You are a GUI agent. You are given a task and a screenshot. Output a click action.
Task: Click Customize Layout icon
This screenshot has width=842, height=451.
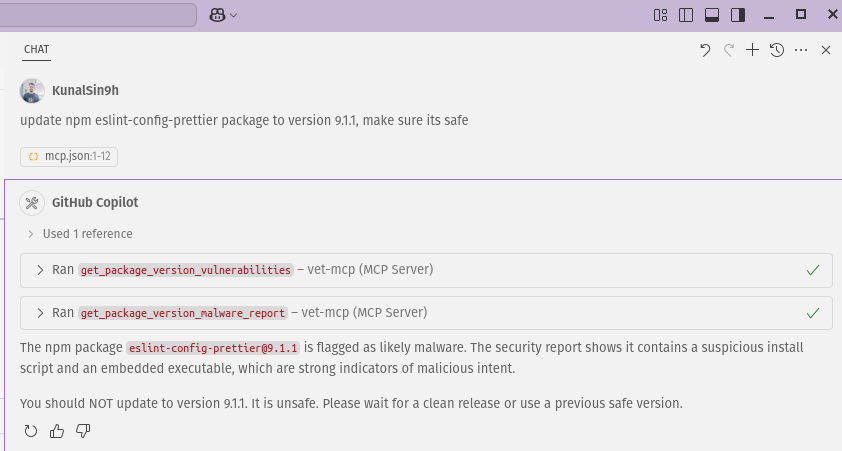click(x=660, y=15)
